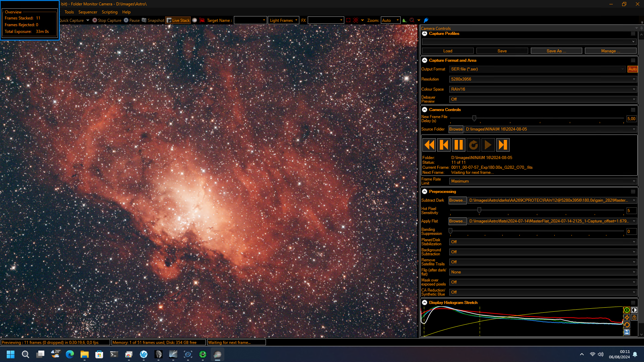Skip to last frame in folder monitor
This screenshot has height=362, width=644.
coord(503,145)
